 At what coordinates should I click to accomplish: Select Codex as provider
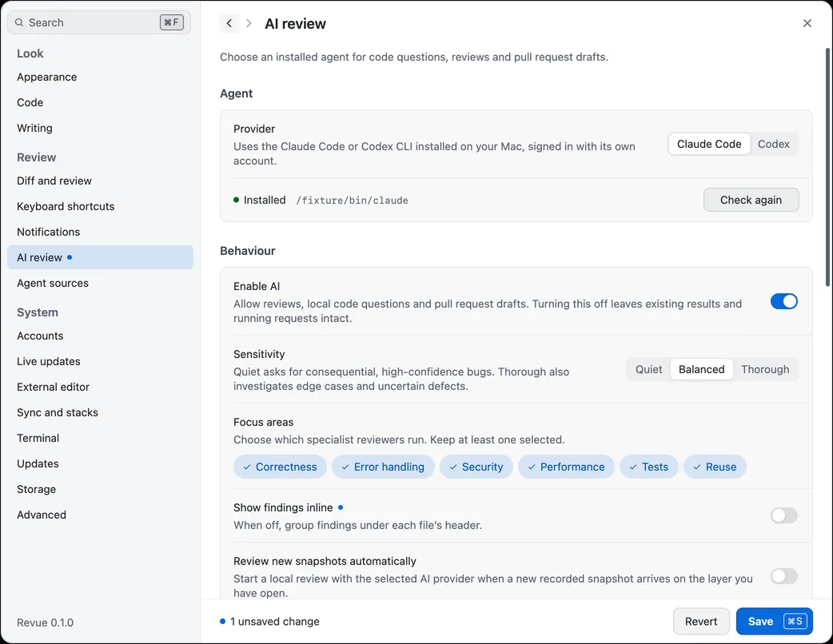(x=773, y=144)
